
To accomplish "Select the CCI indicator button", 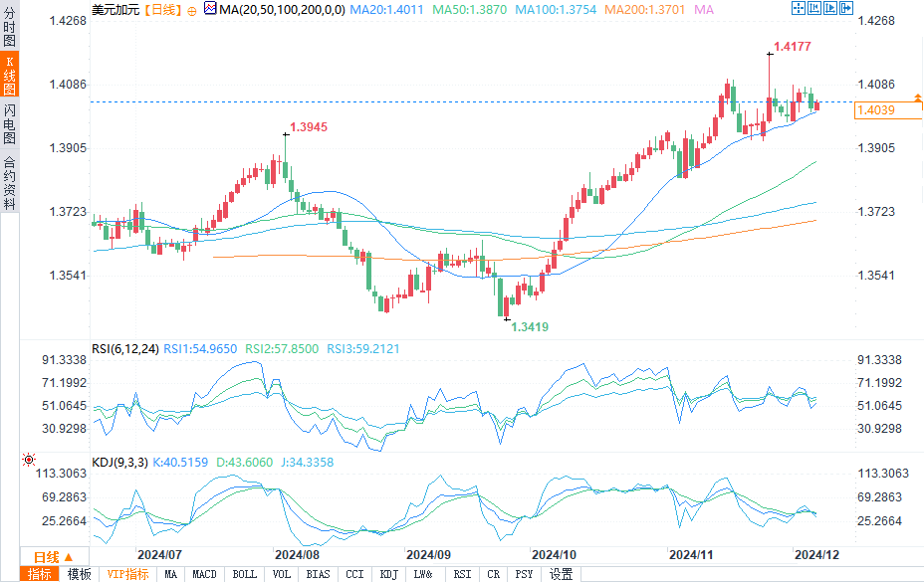I will point(354,574).
